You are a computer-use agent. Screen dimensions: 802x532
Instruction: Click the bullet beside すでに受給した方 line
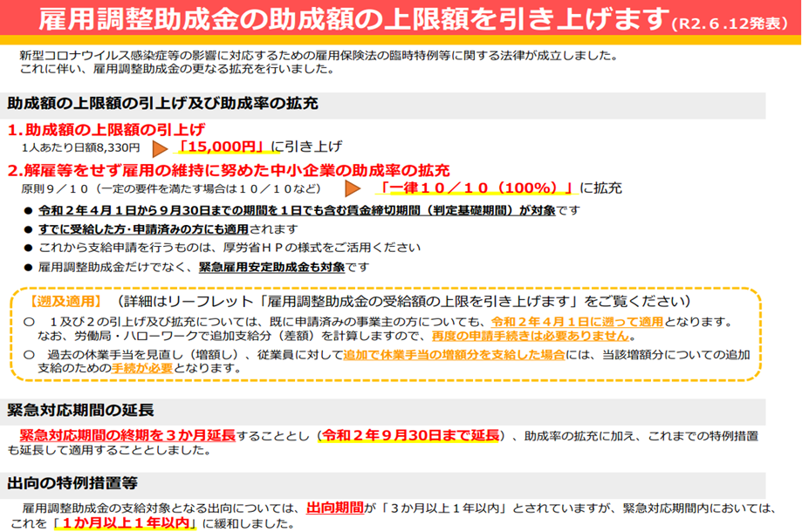28,230
